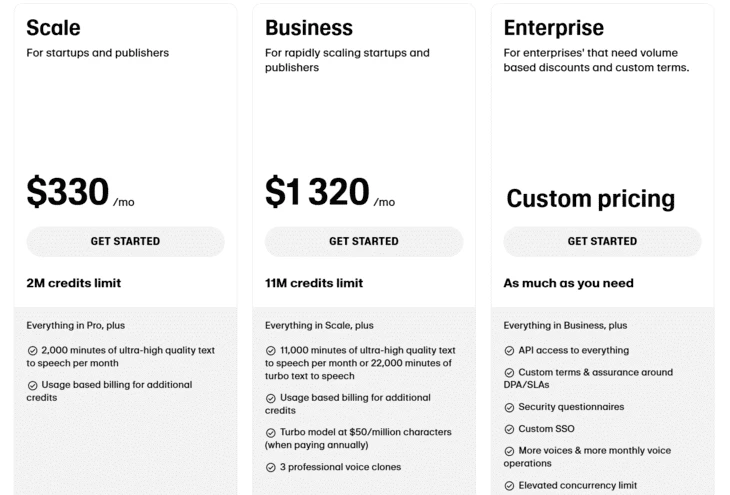Click check icon next to Turbo model pricing

(270, 433)
